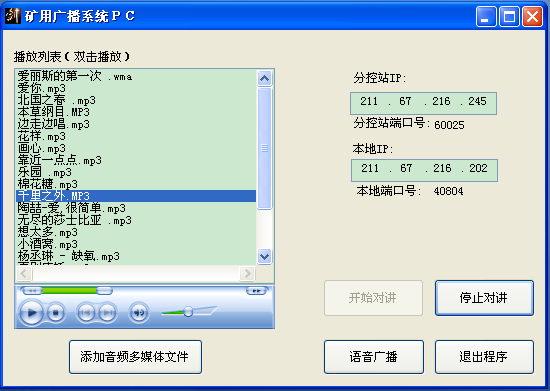Image resolution: width=550 pixels, height=391 pixels.
Task: Select 小酒窝.mp3 in playlist
Action: (x=136, y=244)
